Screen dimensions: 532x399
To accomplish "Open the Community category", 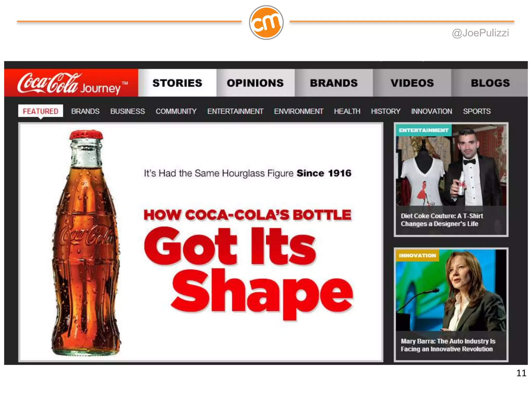I will point(176,111).
